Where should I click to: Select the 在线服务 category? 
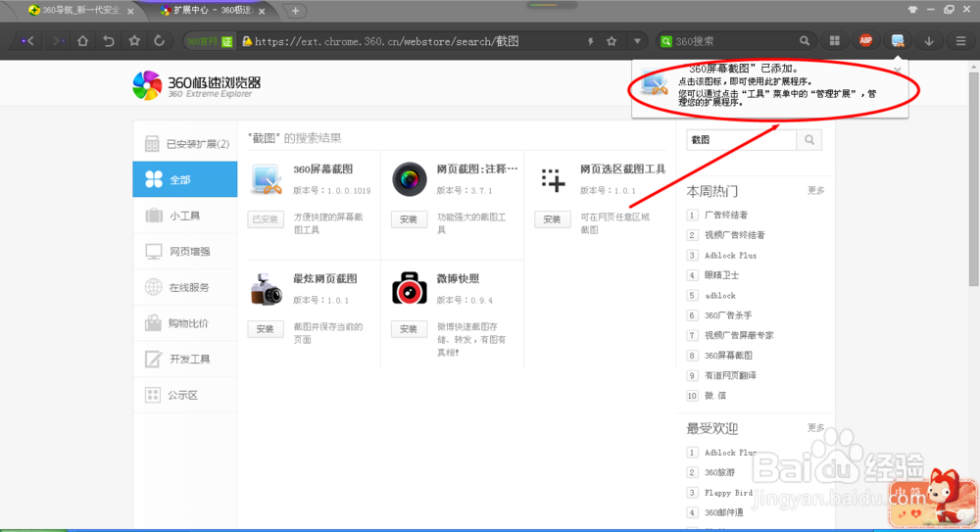pos(185,288)
